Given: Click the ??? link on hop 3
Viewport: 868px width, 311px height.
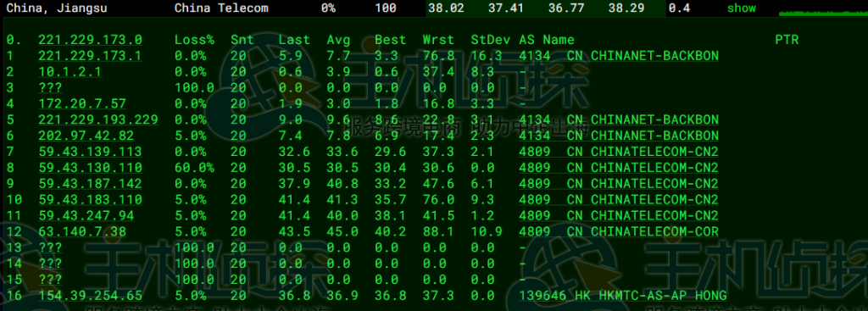Looking at the screenshot, I should 50,88.
